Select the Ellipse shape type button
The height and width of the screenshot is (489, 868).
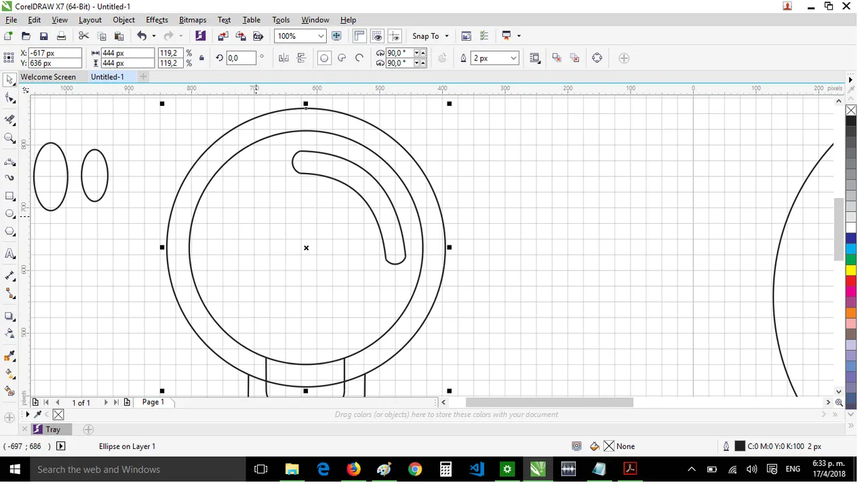323,58
